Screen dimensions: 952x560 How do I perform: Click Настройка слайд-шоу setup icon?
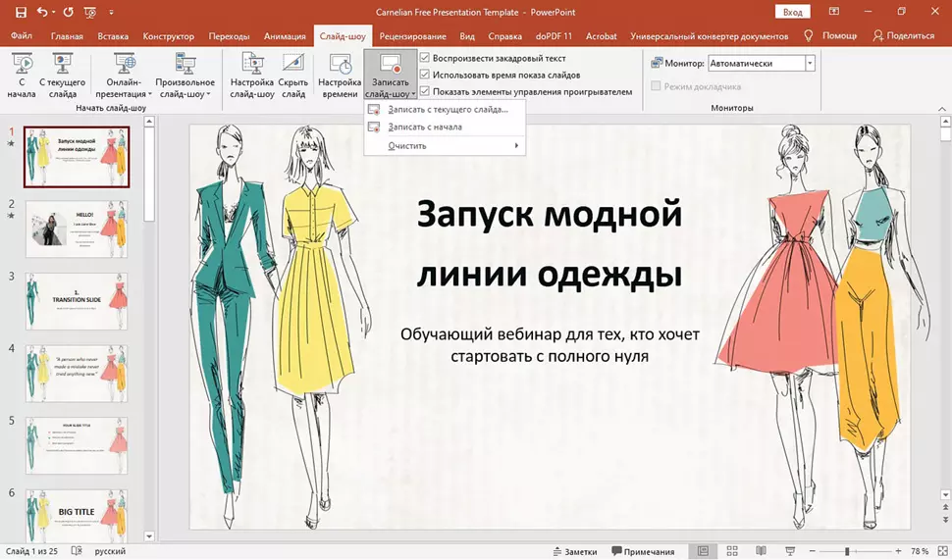coord(251,75)
